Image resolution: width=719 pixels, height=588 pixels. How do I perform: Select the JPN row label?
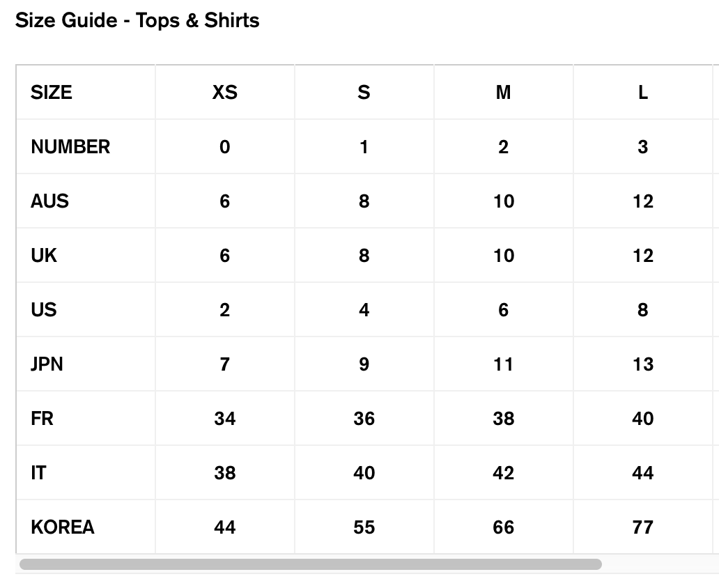(x=47, y=364)
